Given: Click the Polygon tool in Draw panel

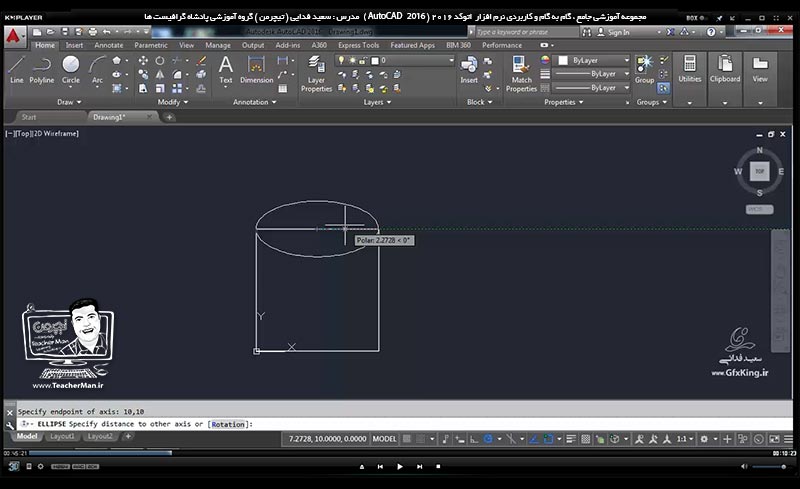Looking at the screenshot, I should click(117, 61).
